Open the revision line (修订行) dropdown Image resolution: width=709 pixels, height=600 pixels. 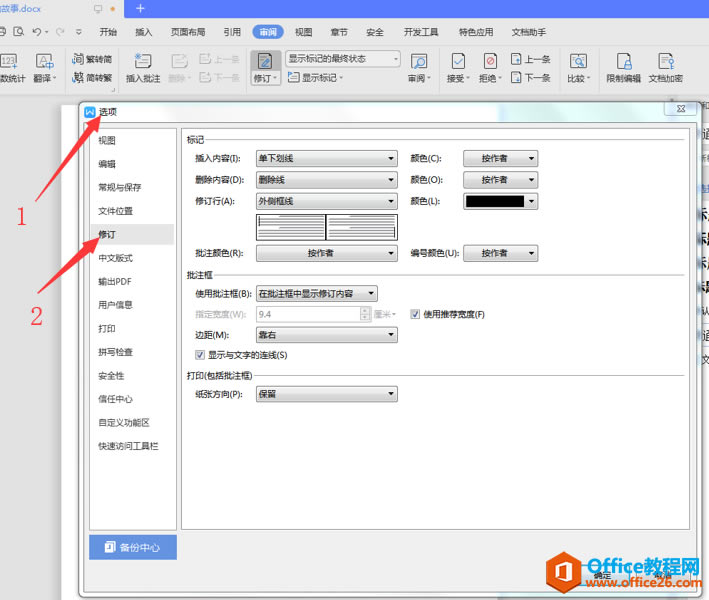click(326, 201)
